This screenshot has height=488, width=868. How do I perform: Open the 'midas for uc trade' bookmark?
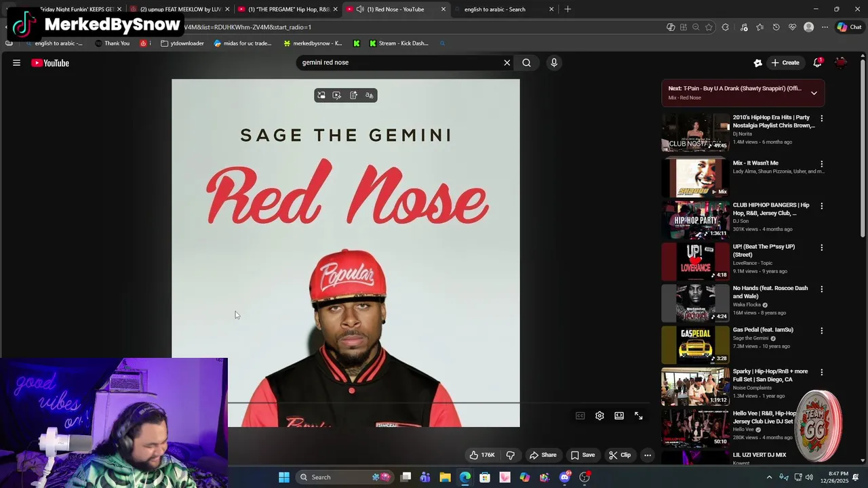click(243, 43)
